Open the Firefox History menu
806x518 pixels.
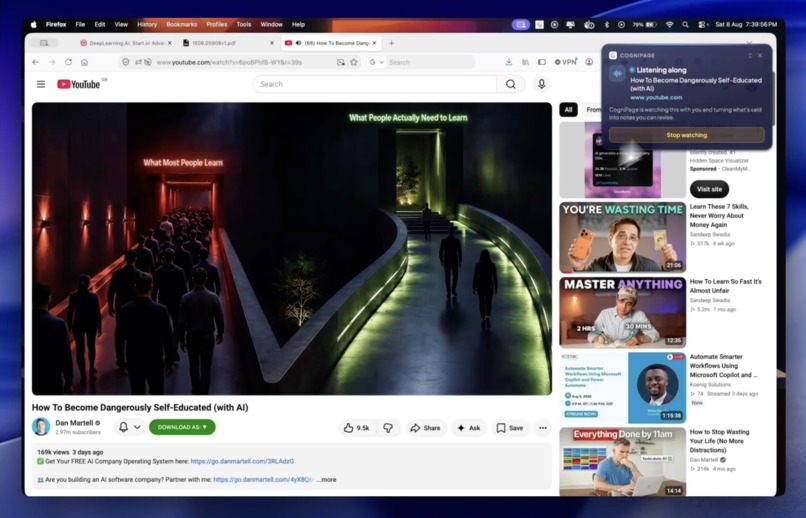147,24
